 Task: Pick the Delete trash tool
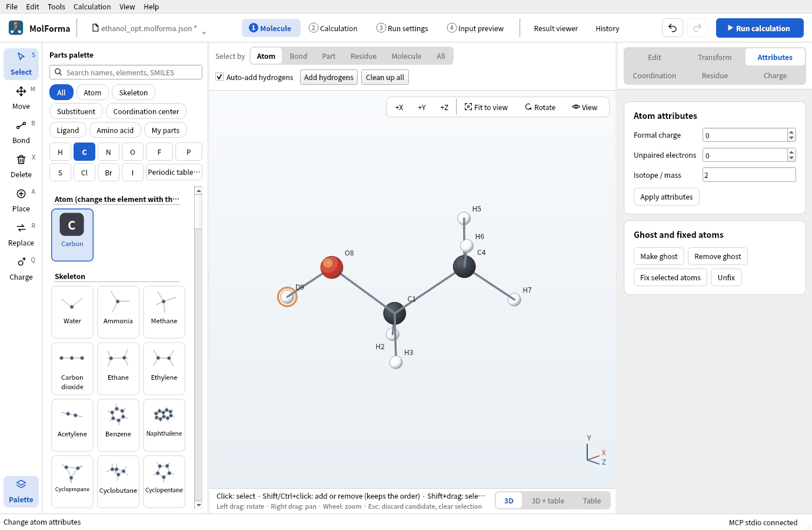[21, 166]
